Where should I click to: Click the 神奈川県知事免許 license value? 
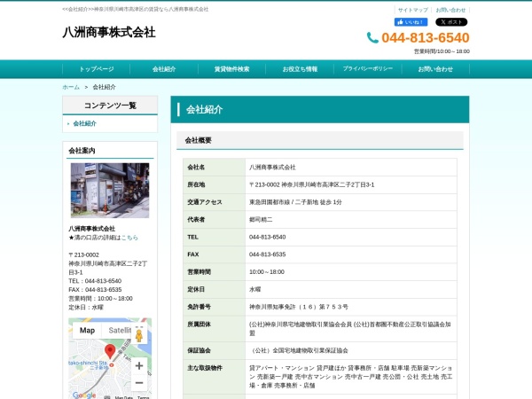click(299, 307)
